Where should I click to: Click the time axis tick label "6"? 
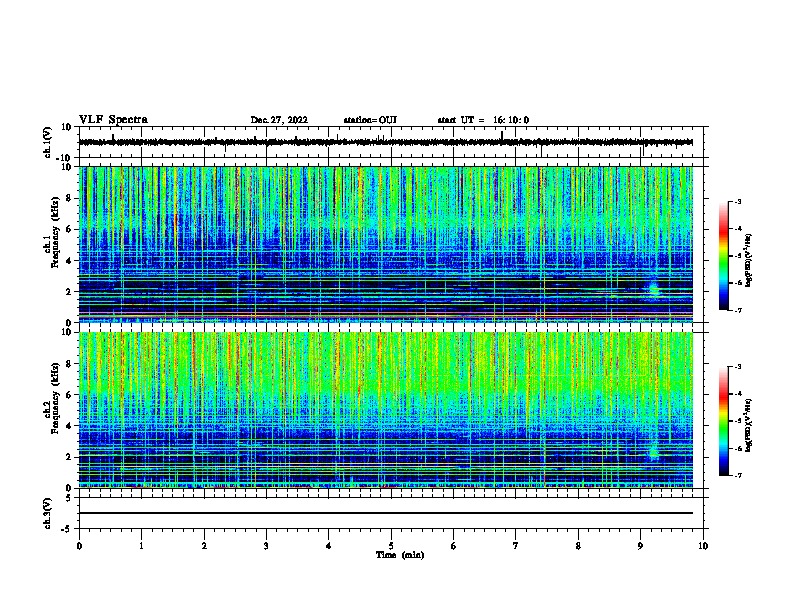(x=453, y=546)
